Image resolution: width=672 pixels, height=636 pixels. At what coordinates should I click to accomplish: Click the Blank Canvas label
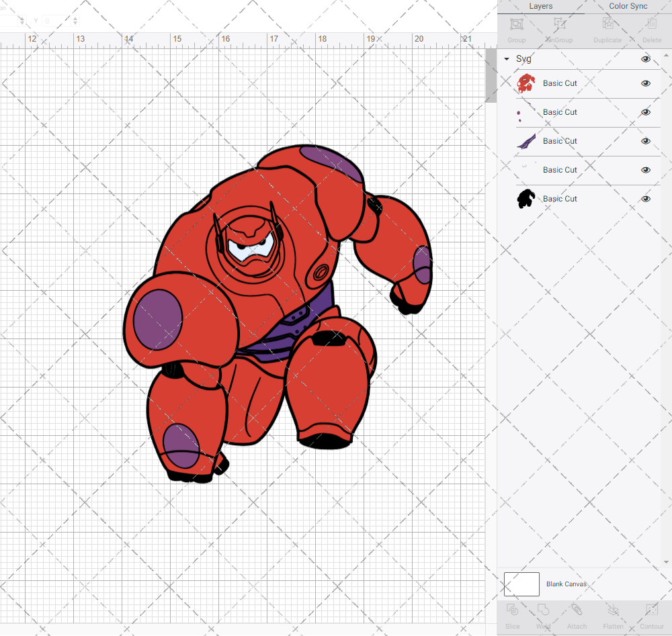tap(566, 584)
